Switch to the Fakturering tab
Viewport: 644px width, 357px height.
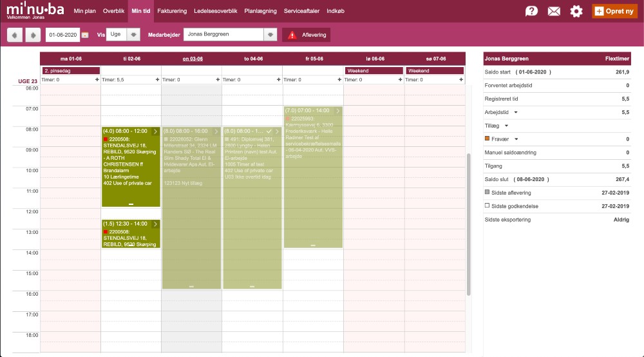pyautogui.click(x=172, y=11)
